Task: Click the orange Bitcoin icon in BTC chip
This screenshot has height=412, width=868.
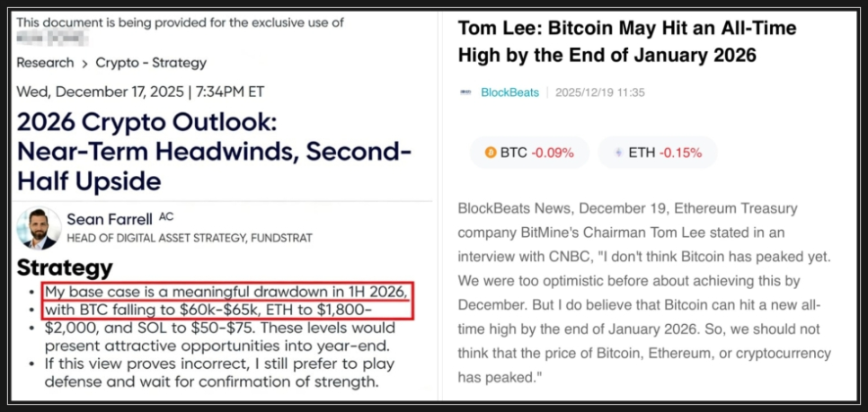Action: click(490, 153)
